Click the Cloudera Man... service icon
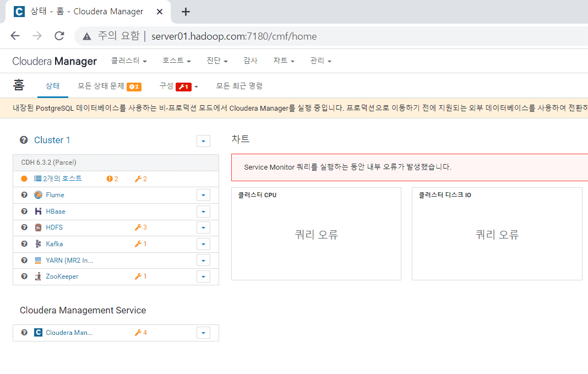 click(38, 332)
